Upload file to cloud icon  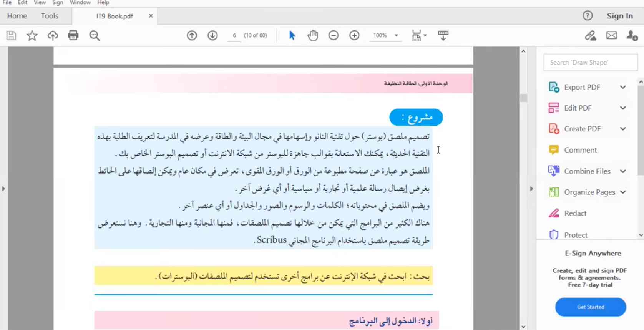click(53, 36)
